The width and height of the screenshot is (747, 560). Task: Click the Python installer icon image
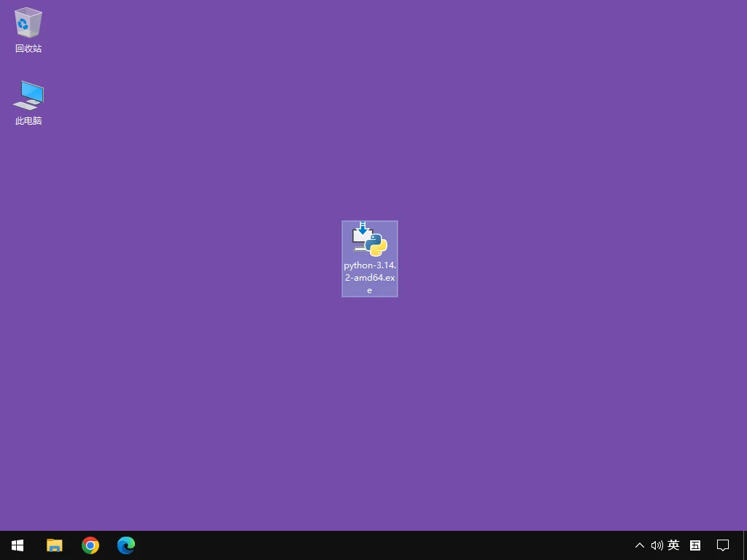coord(370,240)
